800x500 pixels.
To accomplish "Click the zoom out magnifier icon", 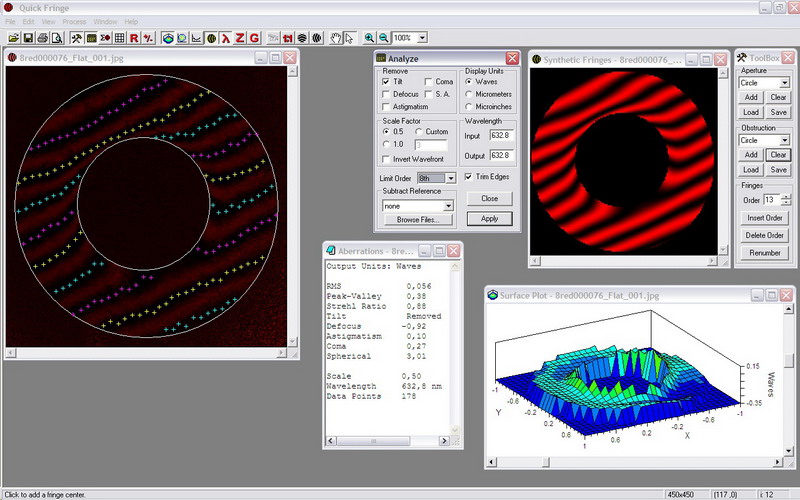I will (x=383, y=38).
